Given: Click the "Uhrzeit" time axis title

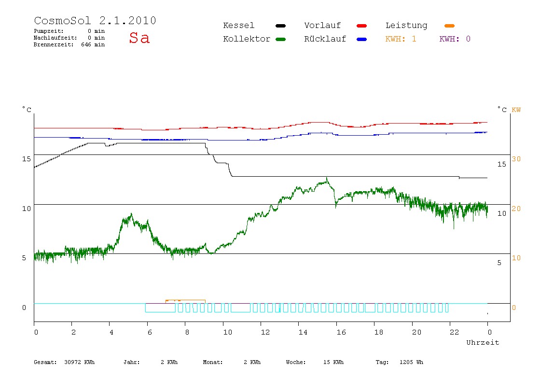Looking at the screenshot, I should click(483, 342).
